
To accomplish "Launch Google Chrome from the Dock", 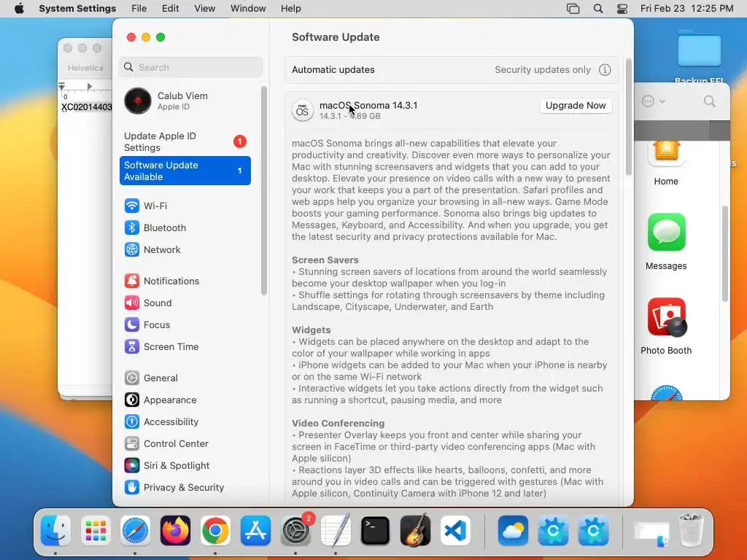I will pos(215,530).
